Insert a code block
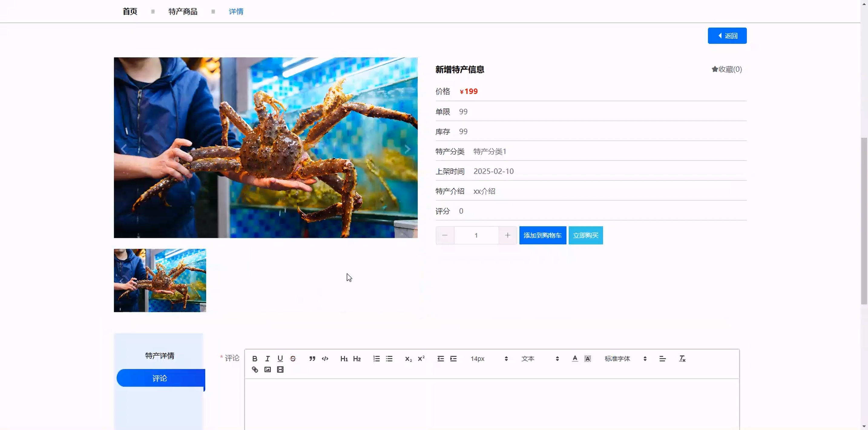This screenshot has width=868, height=430. click(325, 359)
